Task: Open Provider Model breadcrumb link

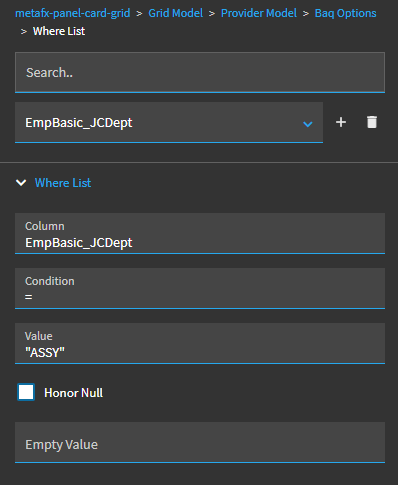Action: [259, 13]
